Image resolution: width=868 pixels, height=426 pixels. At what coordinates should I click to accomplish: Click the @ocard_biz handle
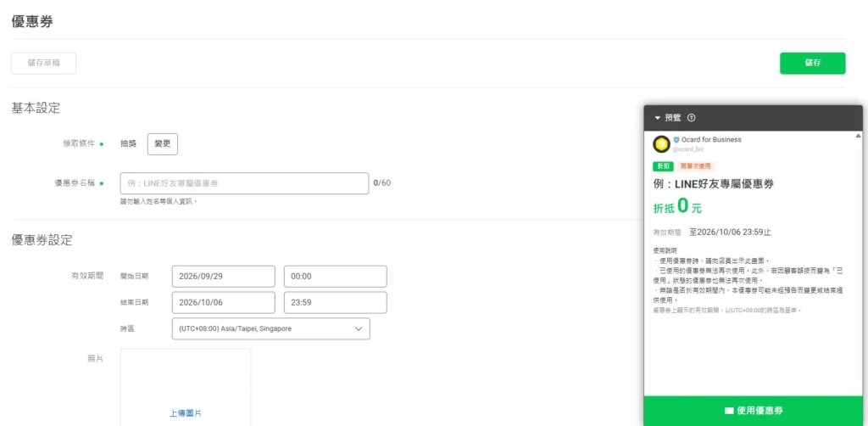click(x=689, y=149)
